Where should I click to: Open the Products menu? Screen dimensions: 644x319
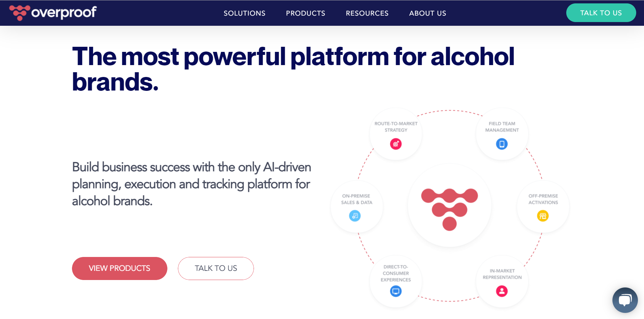[x=306, y=13]
